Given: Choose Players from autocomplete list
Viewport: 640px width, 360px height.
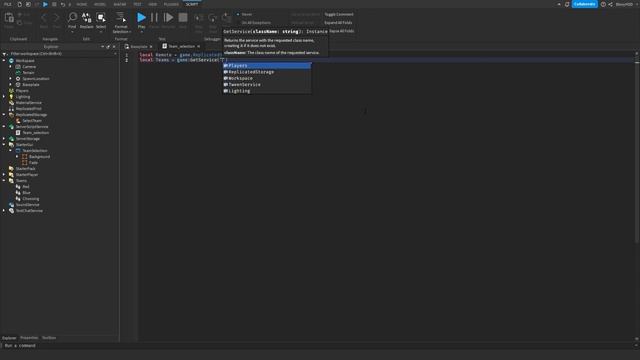Looking at the screenshot, I should (267, 65).
